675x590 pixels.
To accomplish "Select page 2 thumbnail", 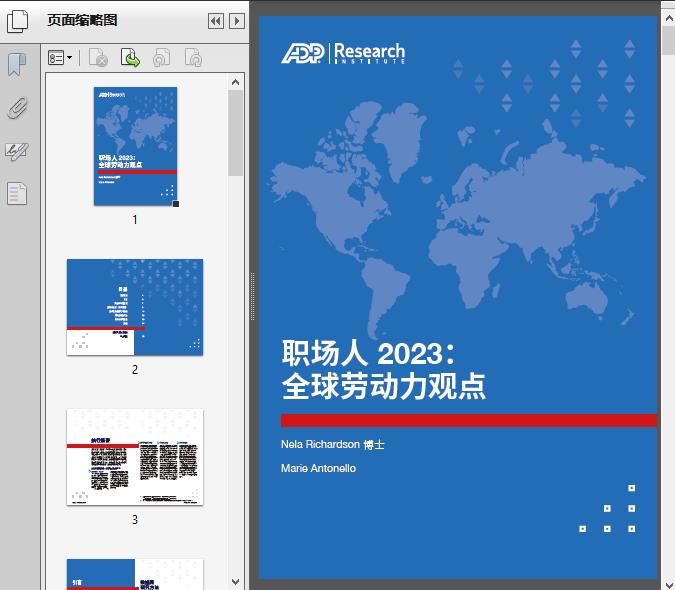I will pyautogui.click(x=135, y=307).
